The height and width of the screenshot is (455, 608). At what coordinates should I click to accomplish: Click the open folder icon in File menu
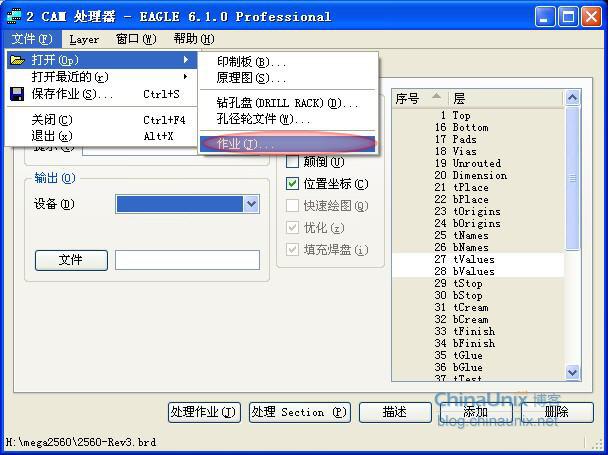pyautogui.click(x=17, y=60)
